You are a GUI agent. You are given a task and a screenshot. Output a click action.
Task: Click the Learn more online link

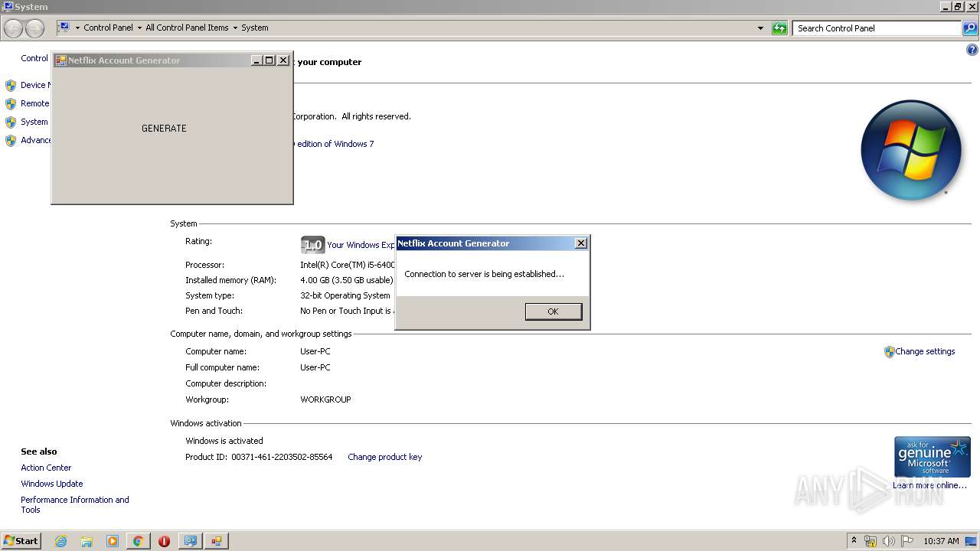(929, 485)
